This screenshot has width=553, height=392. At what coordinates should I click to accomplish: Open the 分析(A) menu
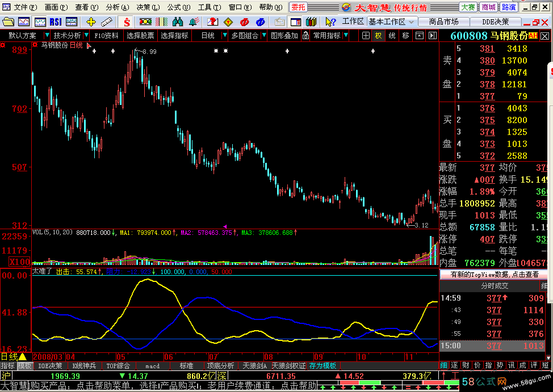pyautogui.click(x=118, y=7)
